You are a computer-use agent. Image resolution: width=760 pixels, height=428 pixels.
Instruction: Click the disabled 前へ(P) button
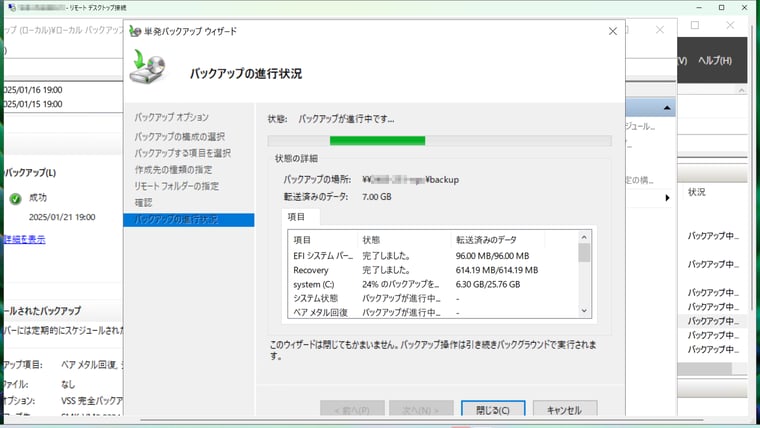[352, 409]
